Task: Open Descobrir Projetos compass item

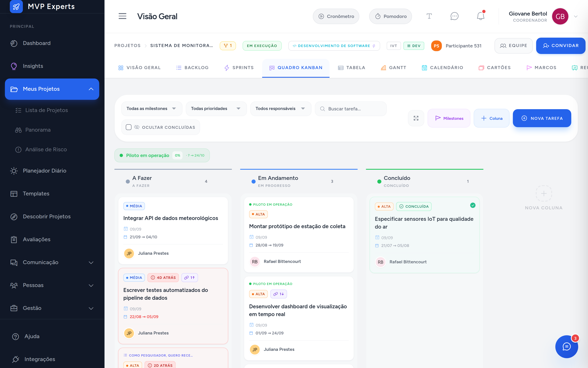Action: tap(52, 216)
